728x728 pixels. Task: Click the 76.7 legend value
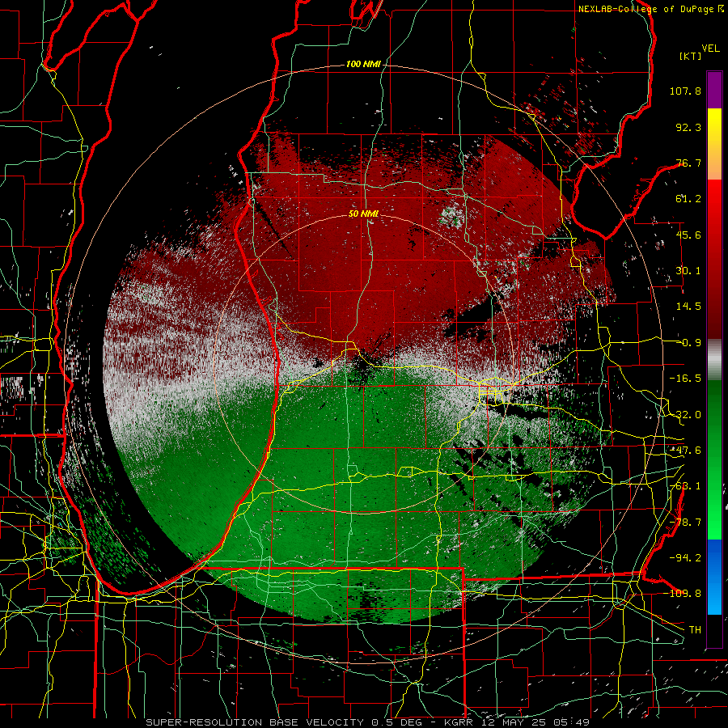pos(688,163)
